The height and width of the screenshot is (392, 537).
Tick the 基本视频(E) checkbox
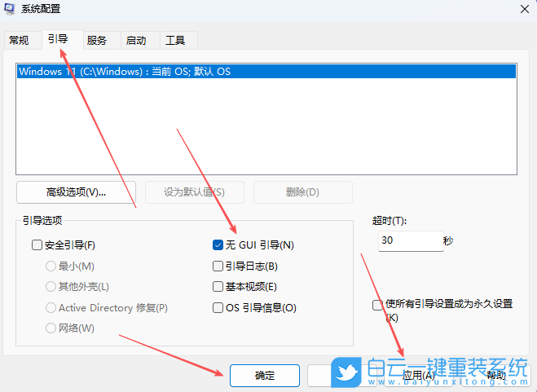tap(218, 287)
